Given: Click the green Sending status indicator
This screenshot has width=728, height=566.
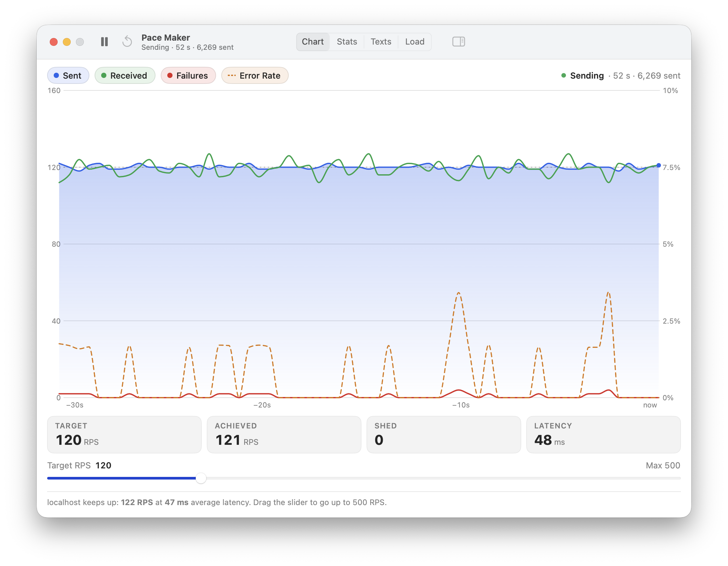Looking at the screenshot, I should point(564,76).
